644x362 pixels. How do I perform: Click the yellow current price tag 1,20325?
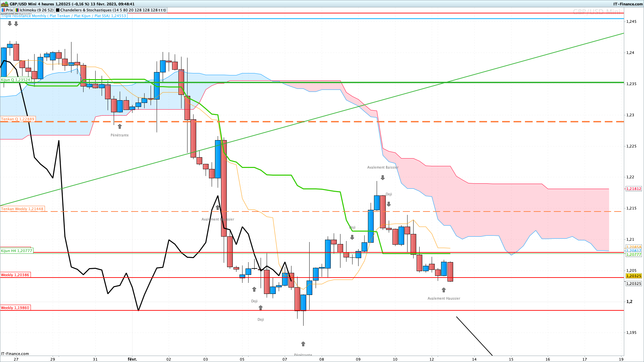(x=634, y=276)
